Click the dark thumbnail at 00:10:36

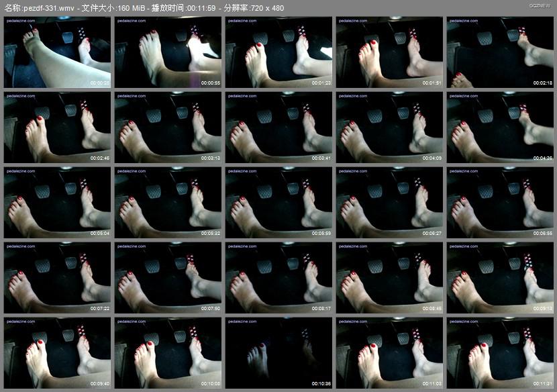pos(278,353)
